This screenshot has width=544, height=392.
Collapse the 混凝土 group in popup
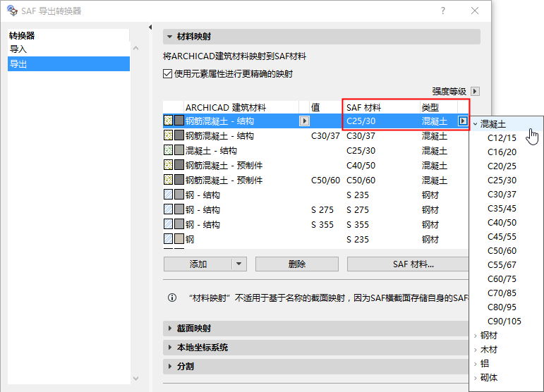click(x=476, y=124)
